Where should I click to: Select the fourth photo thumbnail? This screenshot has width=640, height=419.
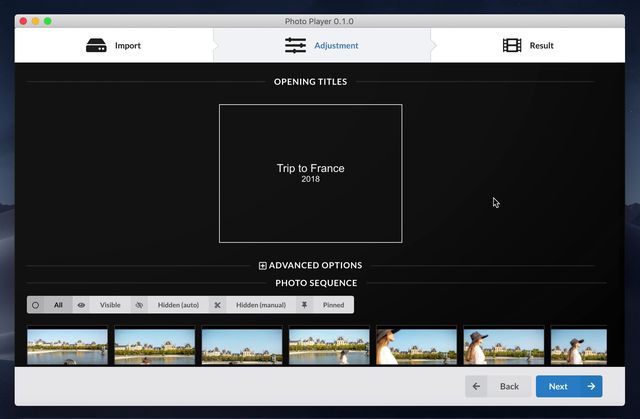(x=329, y=346)
